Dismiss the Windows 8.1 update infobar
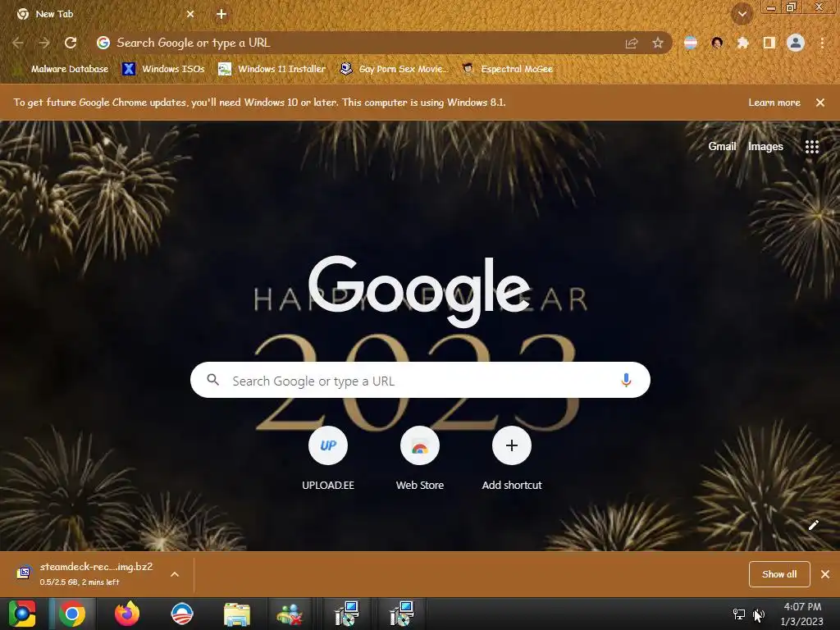This screenshot has width=840, height=630. click(820, 103)
